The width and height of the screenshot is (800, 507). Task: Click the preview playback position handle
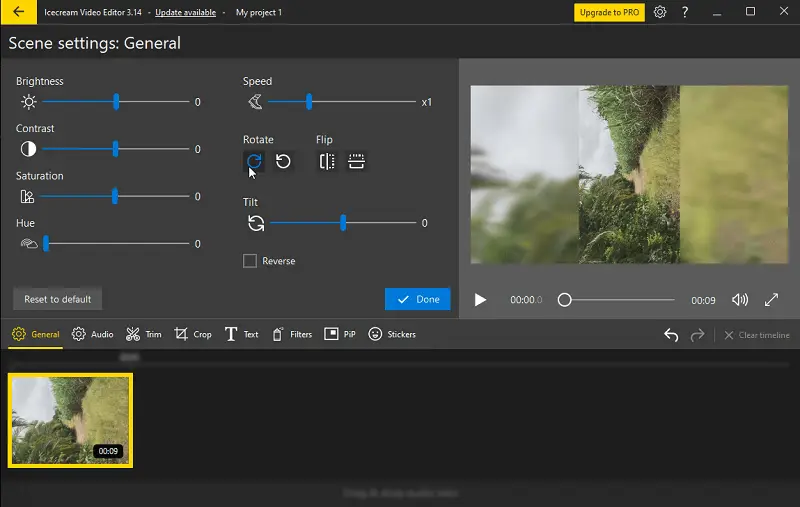click(564, 300)
